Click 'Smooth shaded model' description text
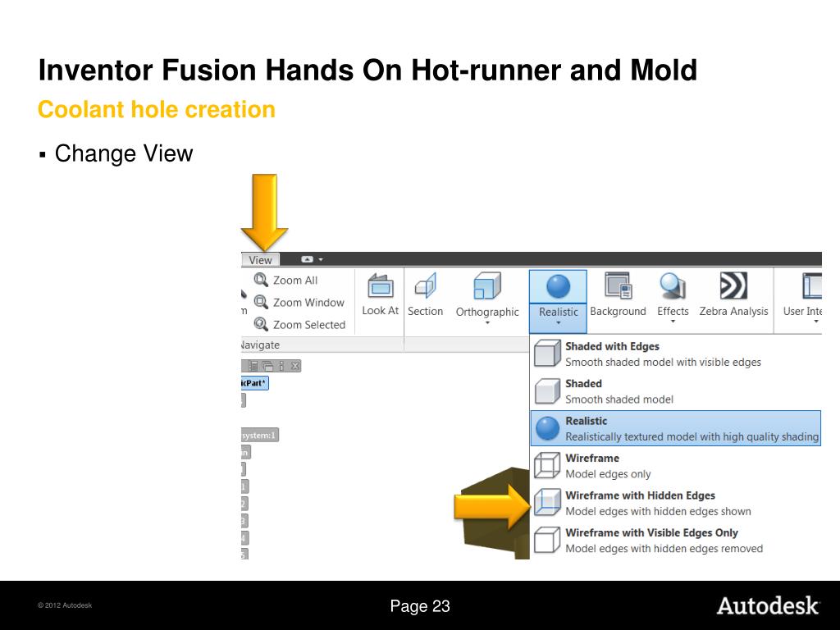The width and height of the screenshot is (840, 630). click(x=619, y=399)
